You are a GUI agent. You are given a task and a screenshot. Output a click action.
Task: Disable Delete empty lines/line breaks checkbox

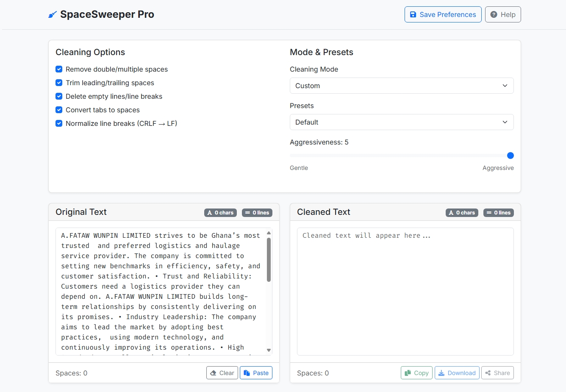click(59, 96)
